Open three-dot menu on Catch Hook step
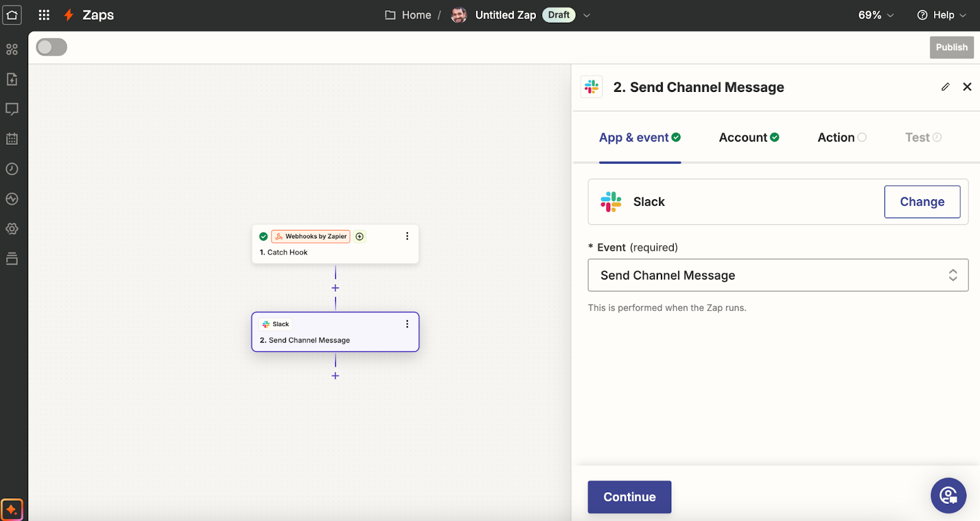 tap(407, 236)
